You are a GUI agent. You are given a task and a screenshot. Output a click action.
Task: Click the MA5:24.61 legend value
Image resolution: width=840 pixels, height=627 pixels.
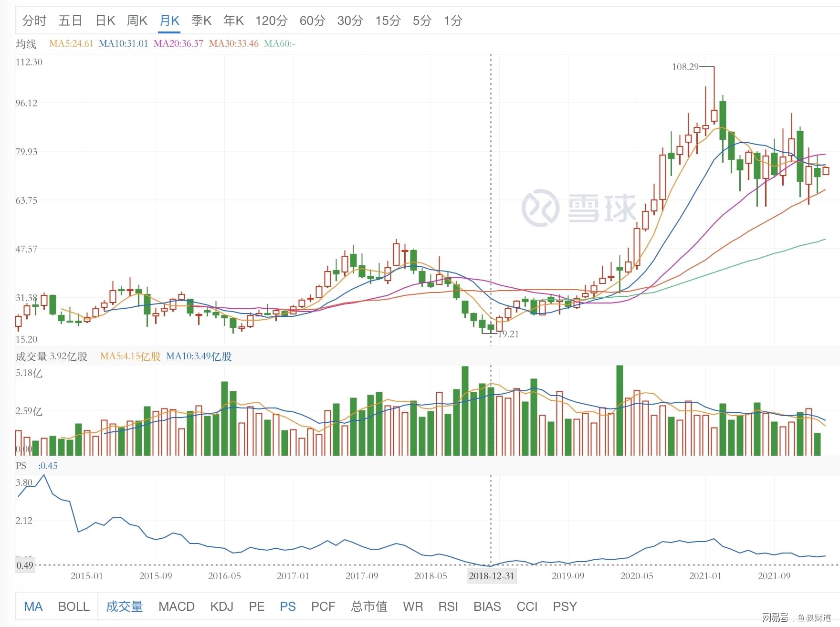point(71,43)
